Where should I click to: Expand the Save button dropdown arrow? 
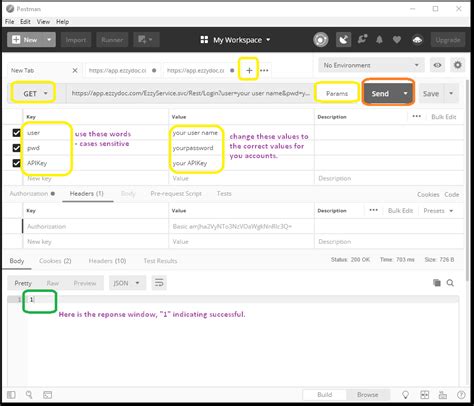(x=451, y=94)
